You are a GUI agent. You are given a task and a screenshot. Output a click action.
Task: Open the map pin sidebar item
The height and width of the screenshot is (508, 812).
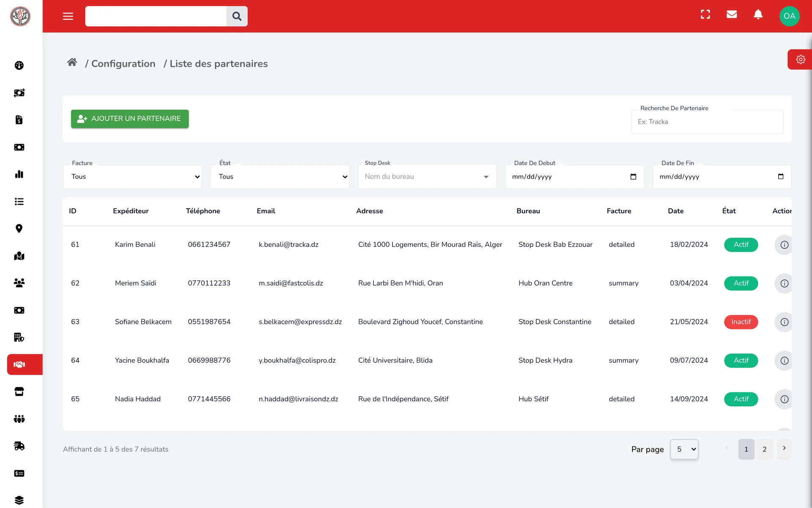click(19, 229)
